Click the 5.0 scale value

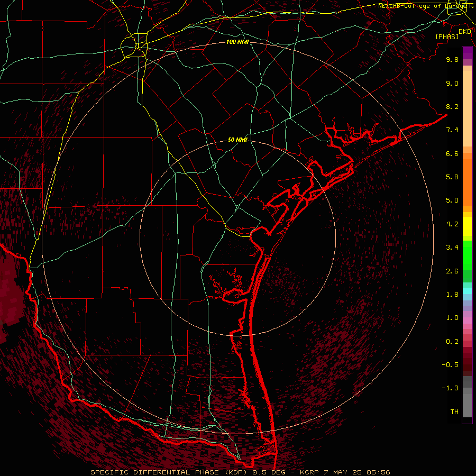pyautogui.click(x=452, y=200)
